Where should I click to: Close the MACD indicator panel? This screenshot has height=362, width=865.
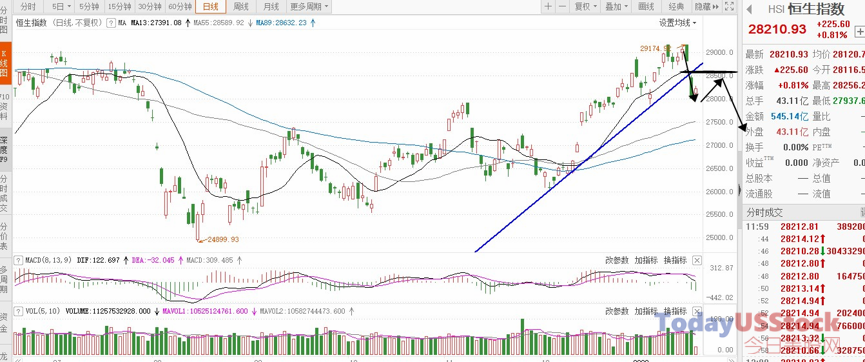697,260
